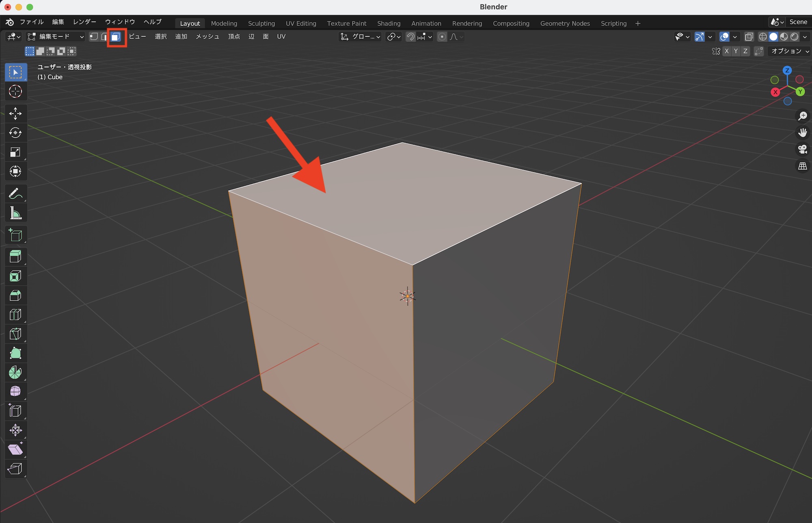Choose the Inset Faces tool
812x523 pixels.
coord(15,276)
